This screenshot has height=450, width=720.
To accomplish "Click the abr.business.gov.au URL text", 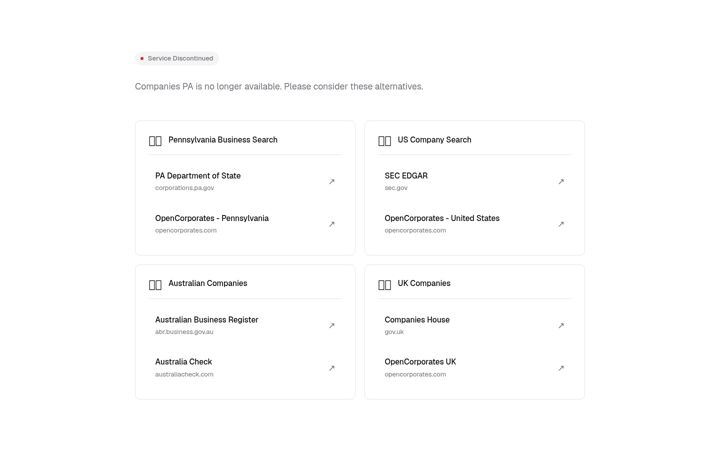I will [x=184, y=332].
